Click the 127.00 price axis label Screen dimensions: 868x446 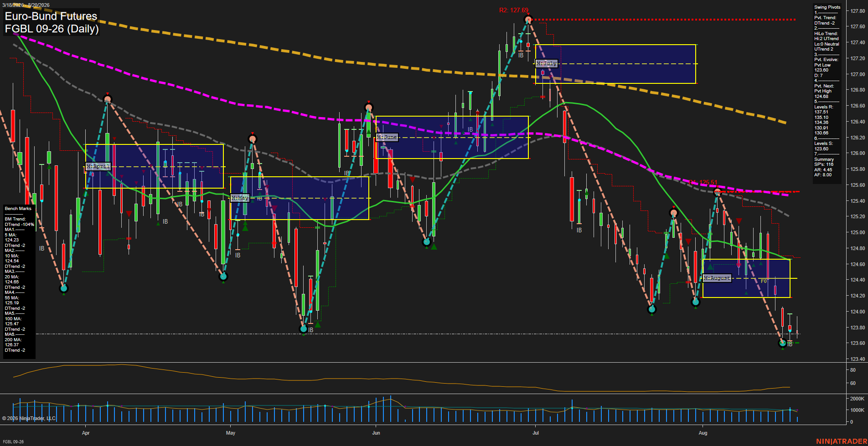click(858, 74)
